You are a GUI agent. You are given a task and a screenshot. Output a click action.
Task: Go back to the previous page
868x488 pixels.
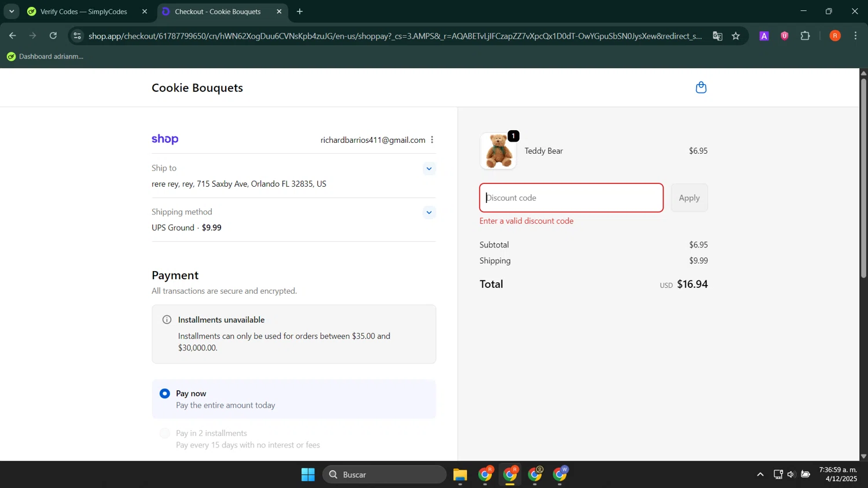(x=12, y=36)
